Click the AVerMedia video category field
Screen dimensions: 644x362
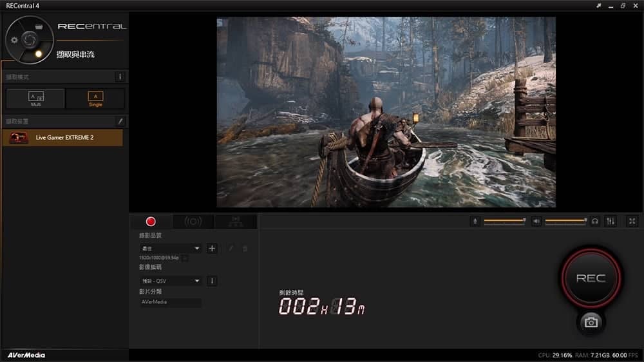(x=171, y=302)
